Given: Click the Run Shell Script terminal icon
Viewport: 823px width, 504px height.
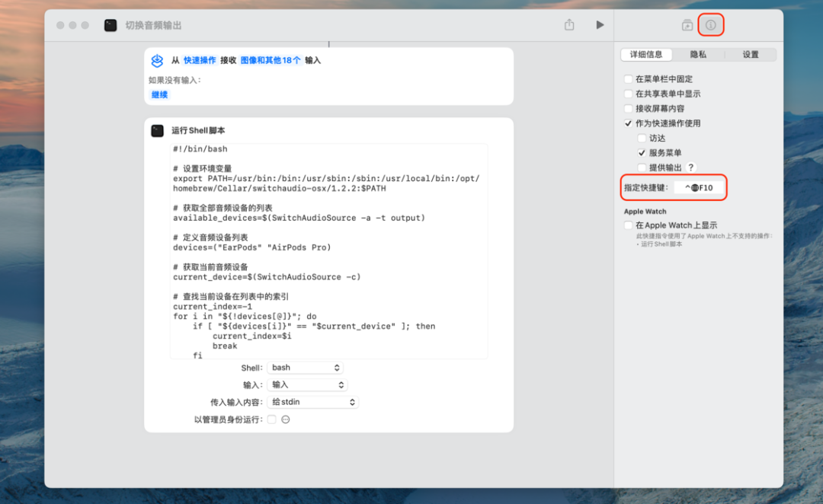Looking at the screenshot, I should point(158,131).
